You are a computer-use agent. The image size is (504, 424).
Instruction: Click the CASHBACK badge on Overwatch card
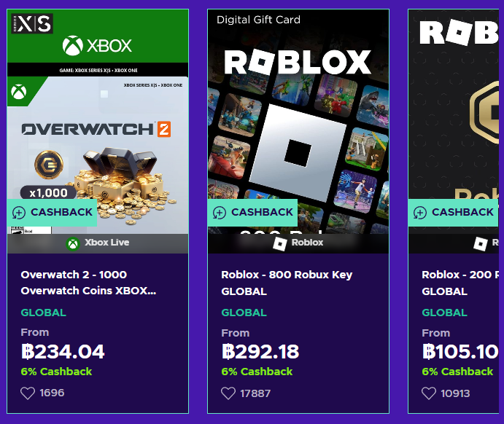61,213
